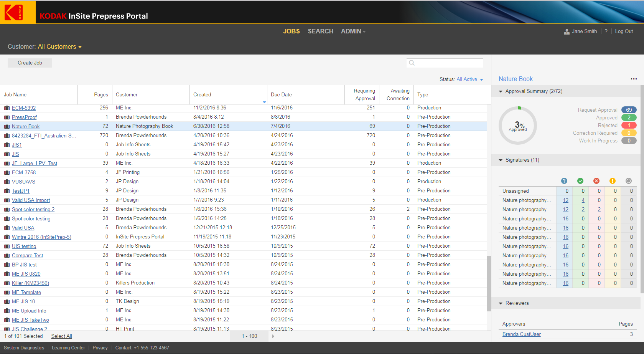644x354 pixels.
Task: Click the gray work in progress icon
Action: click(628, 181)
